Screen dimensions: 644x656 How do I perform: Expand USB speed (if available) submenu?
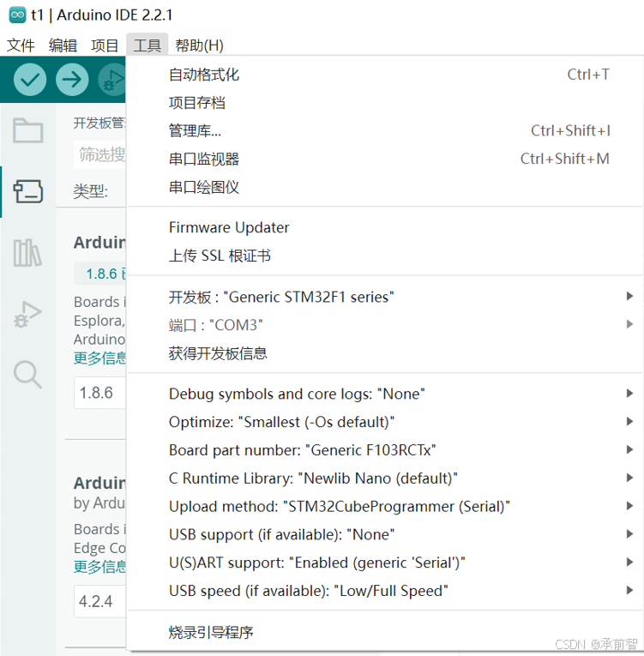point(385,591)
